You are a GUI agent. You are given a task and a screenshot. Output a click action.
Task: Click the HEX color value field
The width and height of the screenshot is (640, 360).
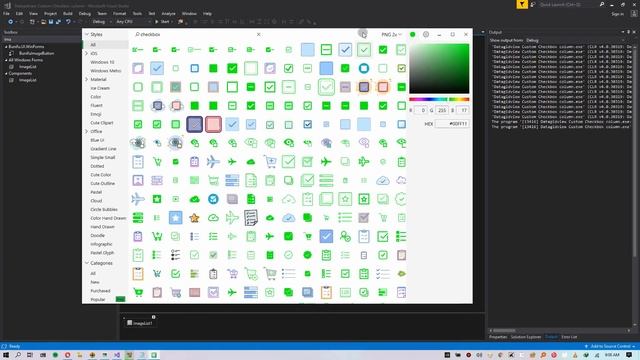(452, 124)
